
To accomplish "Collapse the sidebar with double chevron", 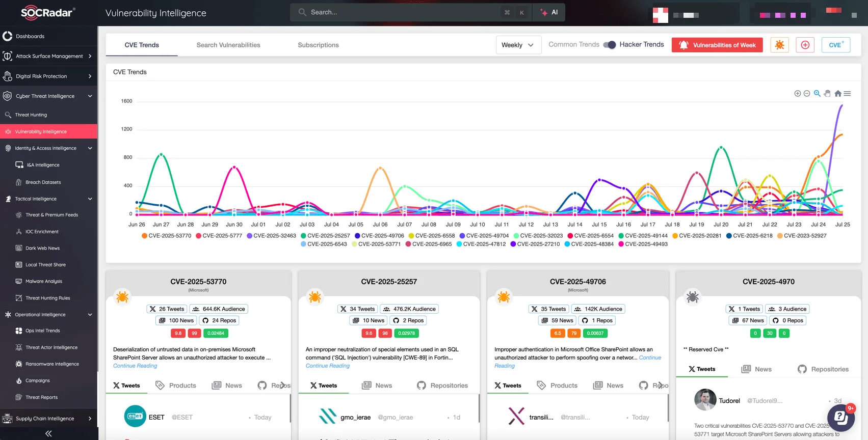I will [48, 433].
